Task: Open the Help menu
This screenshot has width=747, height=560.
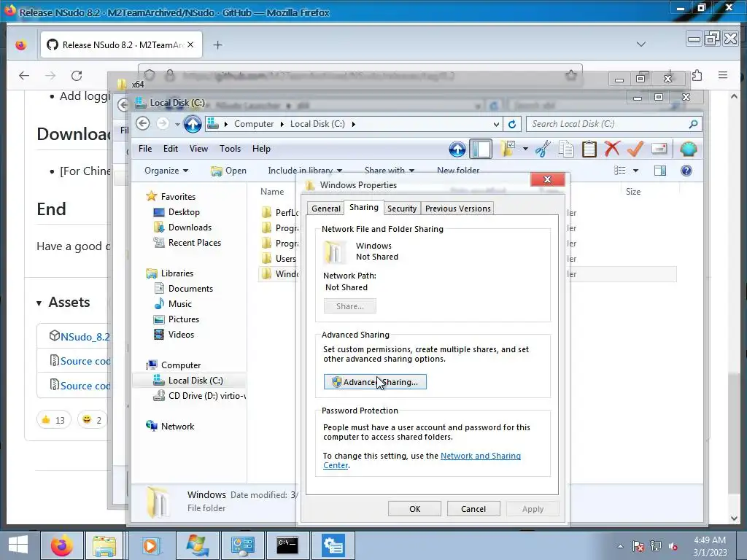Action: click(261, 149)
